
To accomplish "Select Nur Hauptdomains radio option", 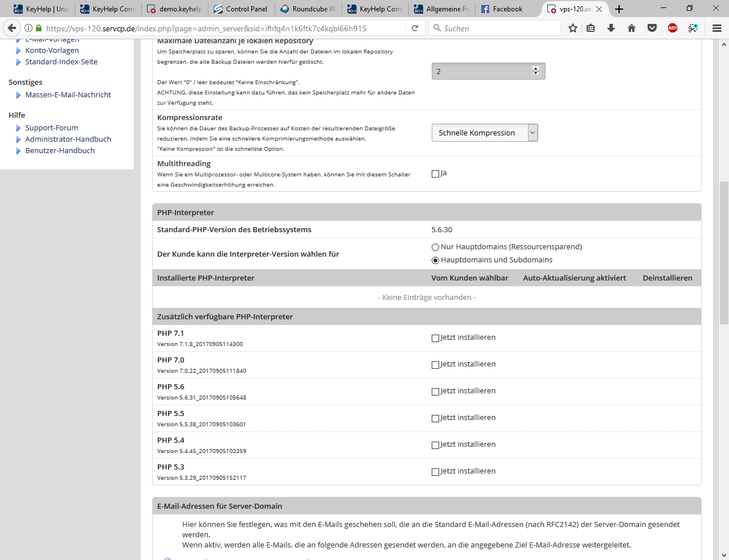I will click(x=436, y=247).
